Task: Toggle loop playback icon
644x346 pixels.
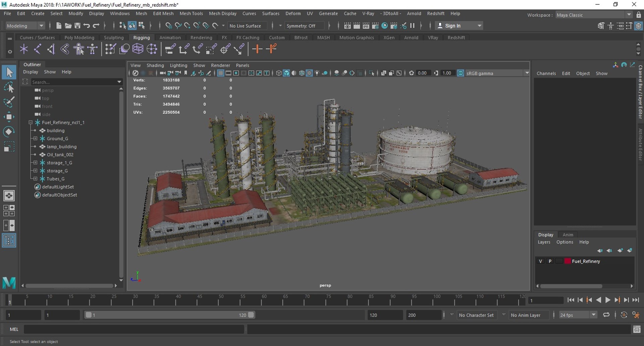Action: point(606,315)
